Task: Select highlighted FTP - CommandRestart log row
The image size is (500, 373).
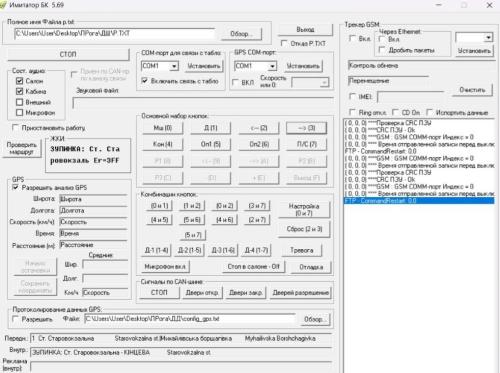Action: tap(419, 201)
